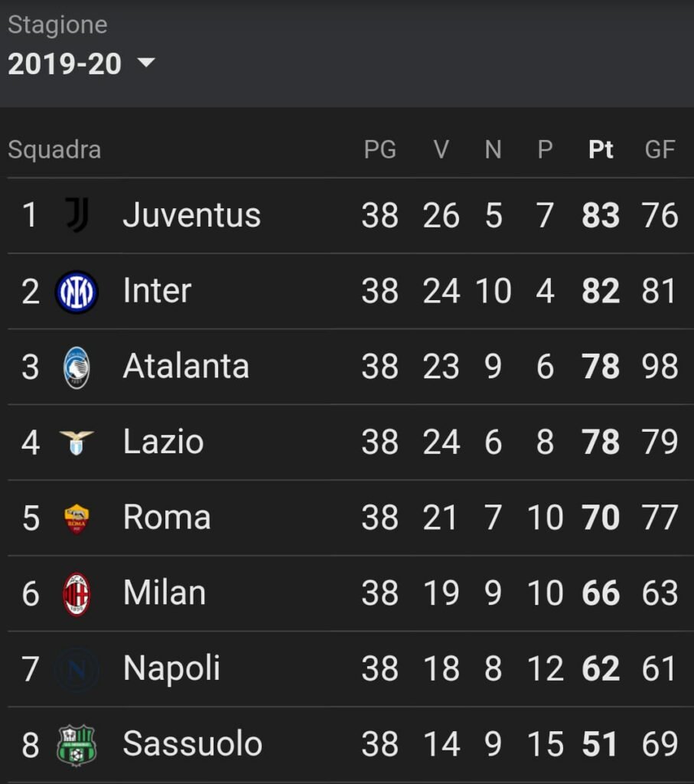This screenshot has height=784, width=694.
Task: Click the Milan club crest
Action: 77,594
